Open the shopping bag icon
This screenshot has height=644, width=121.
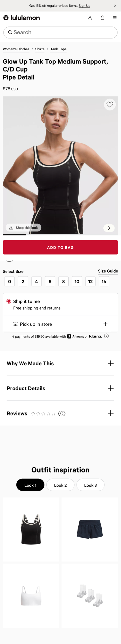(102, 18)
